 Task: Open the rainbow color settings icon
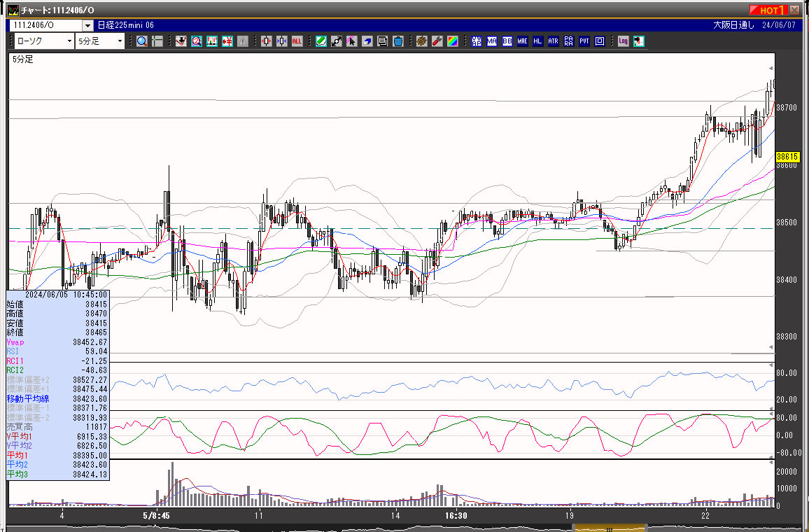coord(453,41)
